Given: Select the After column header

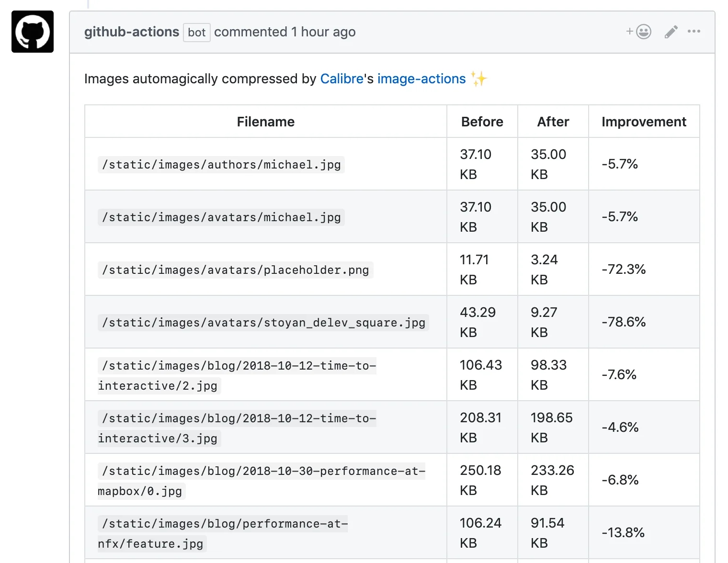Looking at the screenshot, I should [x=553, y=122].
